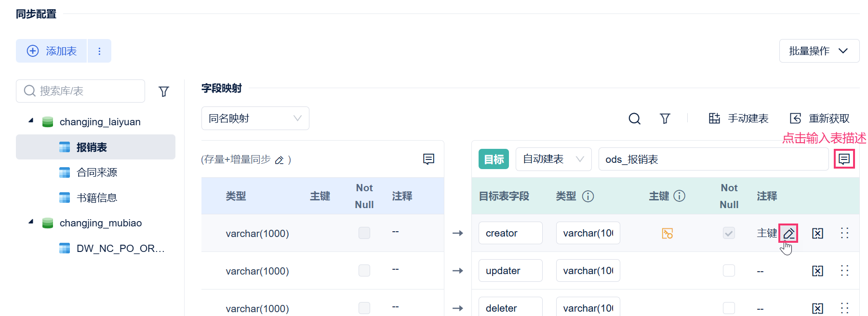Edit the comment of the creator field
Screen dimensions: 868x316
coord(788,234)
